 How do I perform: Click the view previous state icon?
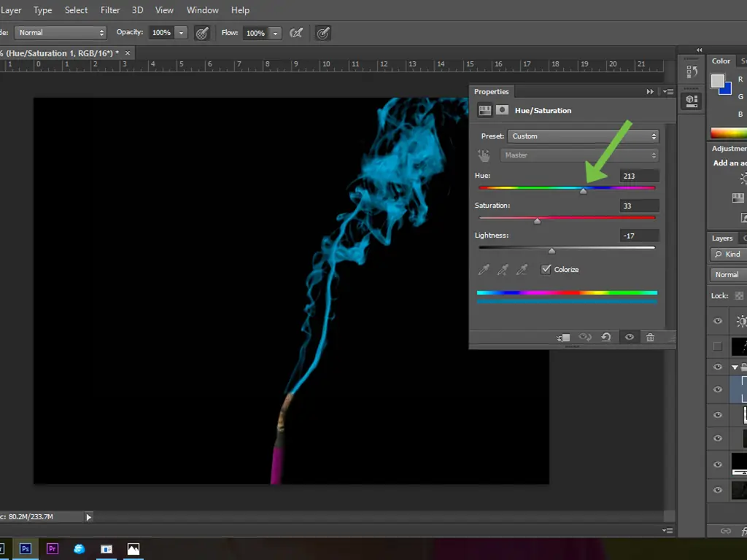[585, 337]
